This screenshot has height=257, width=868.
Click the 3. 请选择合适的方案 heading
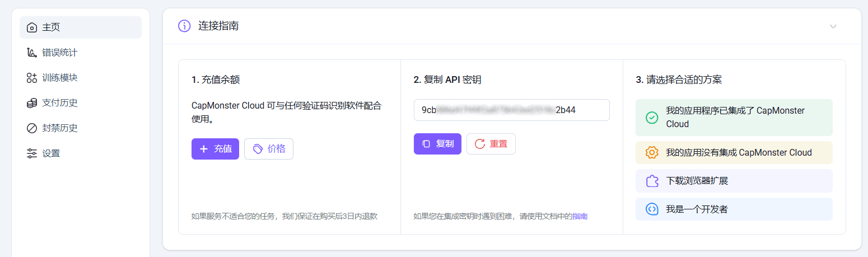[679, 80]
